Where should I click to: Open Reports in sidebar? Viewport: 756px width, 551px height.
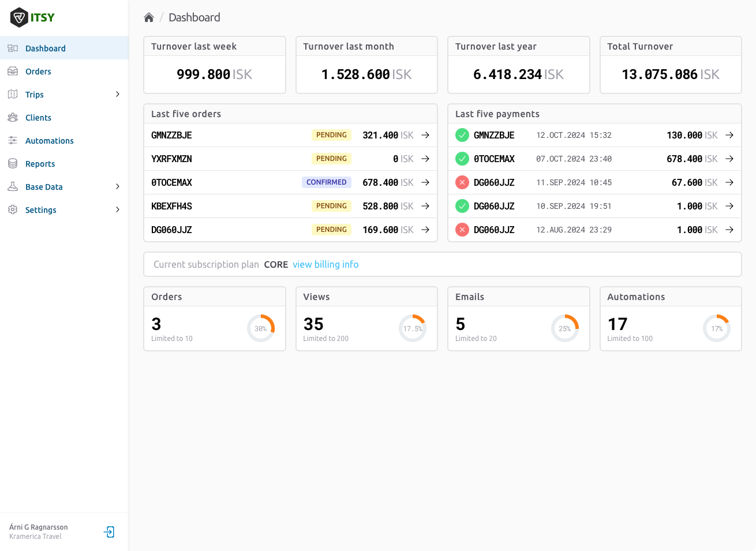64,163
